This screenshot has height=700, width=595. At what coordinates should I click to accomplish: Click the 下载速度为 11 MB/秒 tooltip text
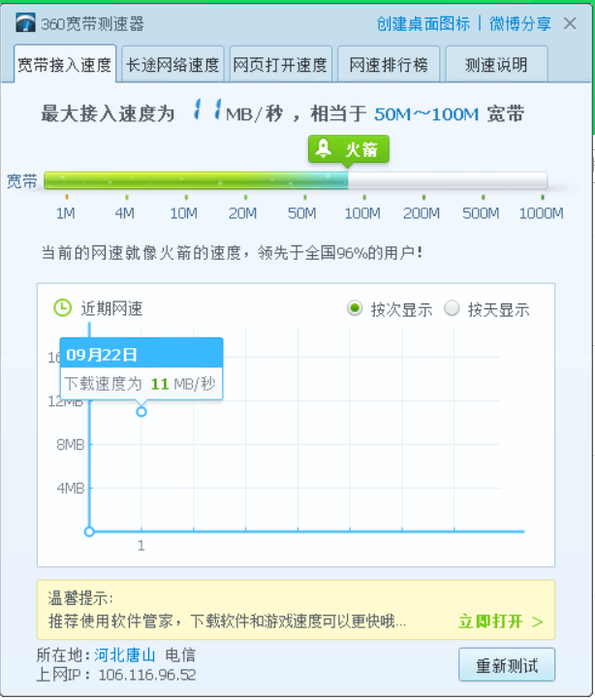pos(140,384)
